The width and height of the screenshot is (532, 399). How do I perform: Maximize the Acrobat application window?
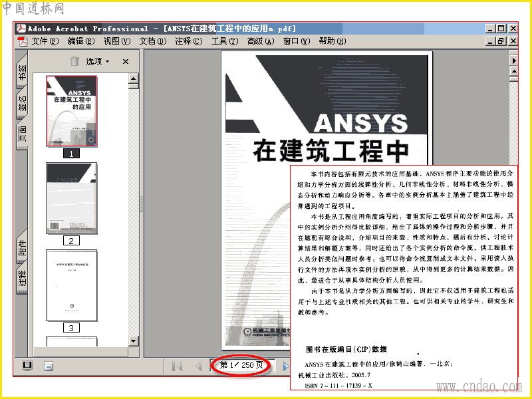(x=501, y=29)
